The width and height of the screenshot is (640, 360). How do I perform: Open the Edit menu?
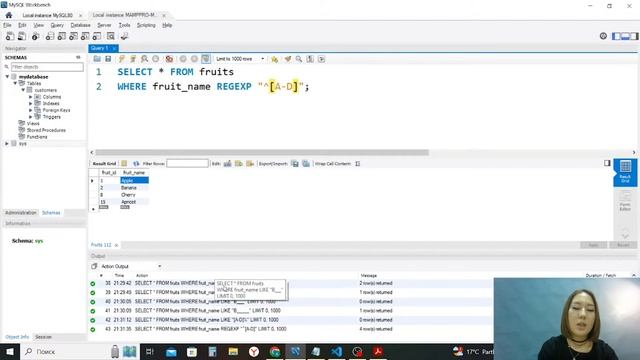(22, 25)
